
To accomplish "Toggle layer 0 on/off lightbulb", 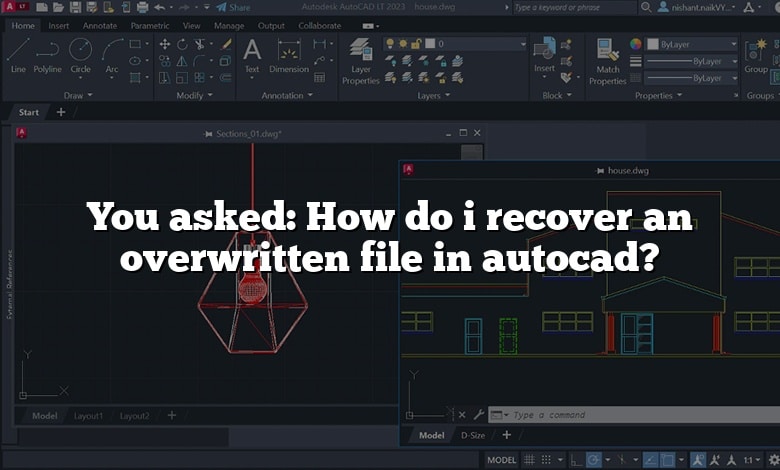I will (390, 44).
